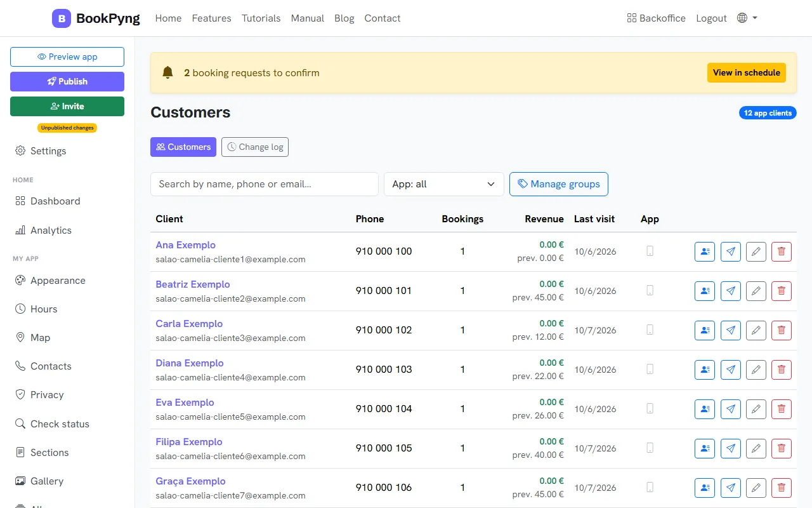Click the notification bell icon
812x508 pixels.
click(167, 72)
